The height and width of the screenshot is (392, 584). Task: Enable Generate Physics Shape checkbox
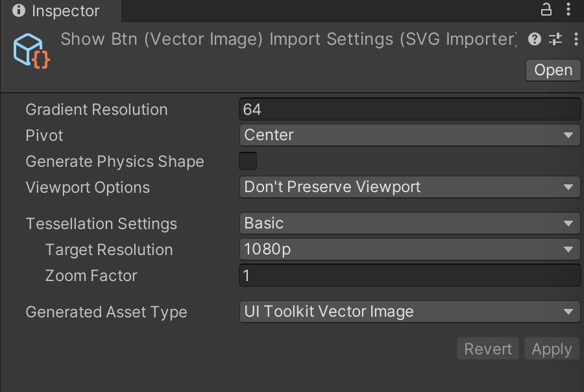click(x=248, y=161)
